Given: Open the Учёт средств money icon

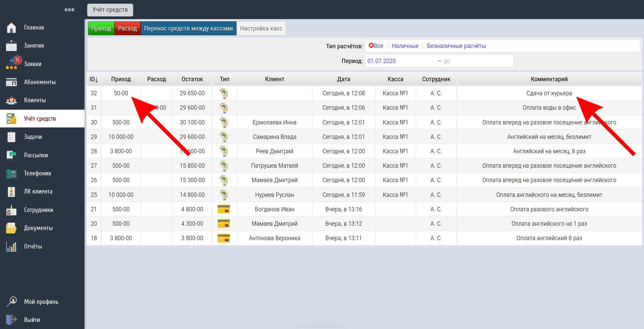Looking at the screenshot, I should (x=11, y=119).
